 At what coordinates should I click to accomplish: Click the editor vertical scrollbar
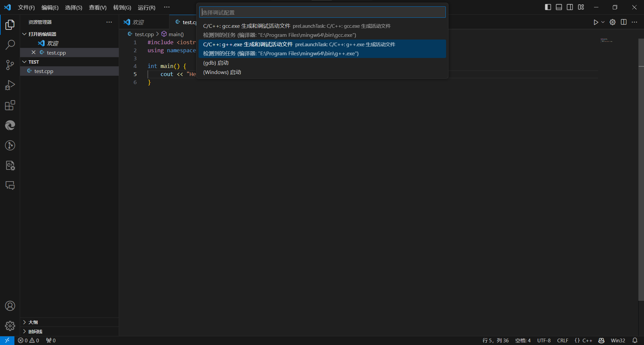pos(641,167)
